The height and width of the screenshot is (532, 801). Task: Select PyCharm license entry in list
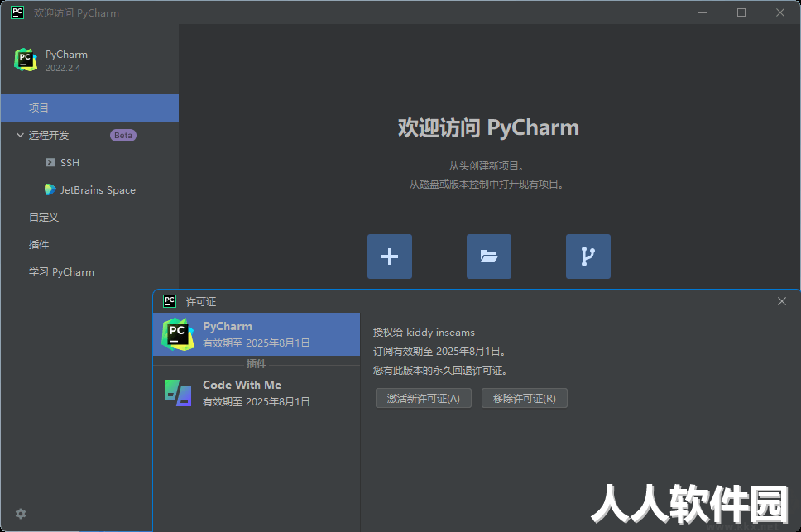pyautogui.click(x=257, y=334)
